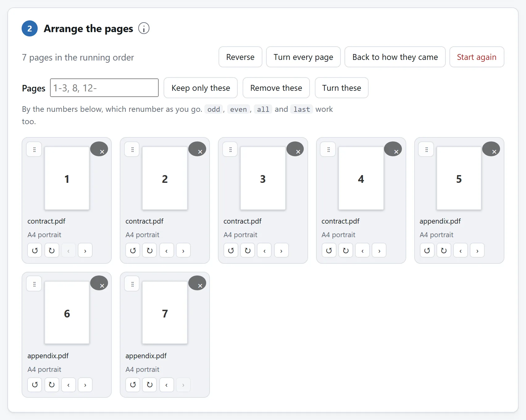Grab the drag handle on page 6
This screenshot has width=526, height=420.
pos(34,284)
